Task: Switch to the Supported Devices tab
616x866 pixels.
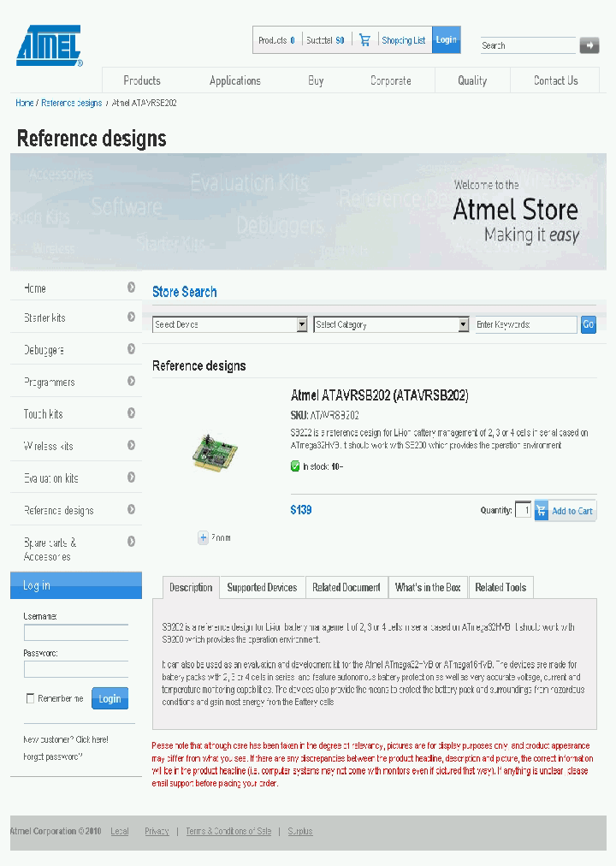Action: (262, 588)
